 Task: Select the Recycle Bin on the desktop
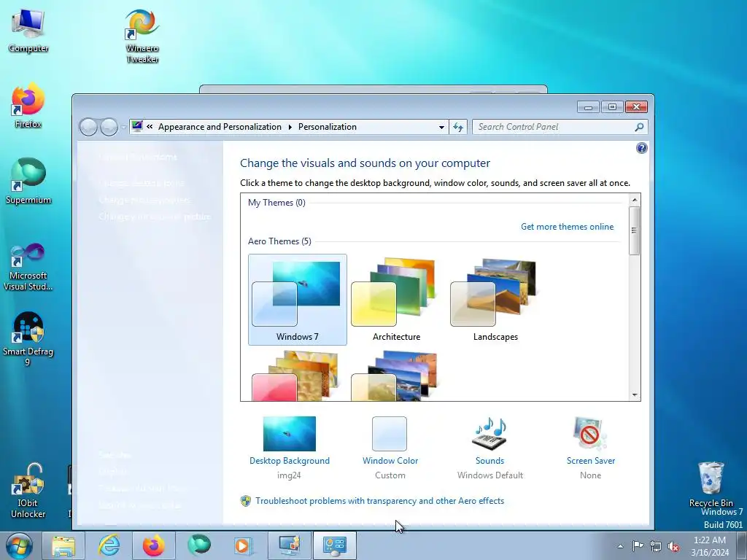click(711, 485)
